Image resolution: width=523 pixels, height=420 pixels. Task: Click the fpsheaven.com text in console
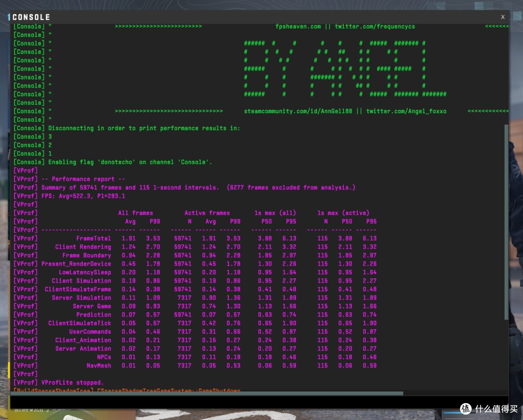click(x=298, y=26)
